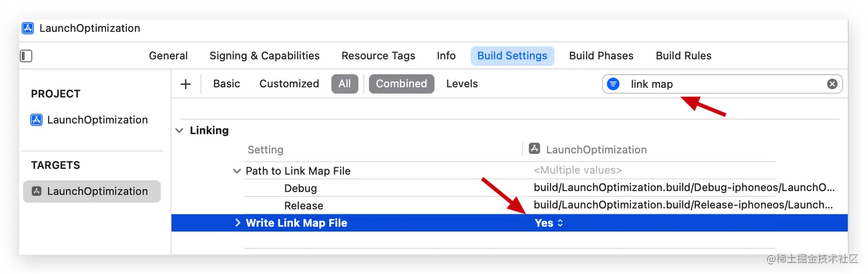Collapse the Linking section
This screenshot has width=868, height=274.
click(180, 130)
